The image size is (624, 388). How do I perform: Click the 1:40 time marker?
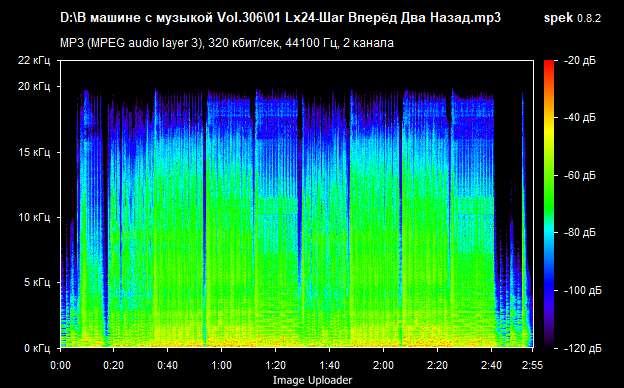tap(330, 365)
